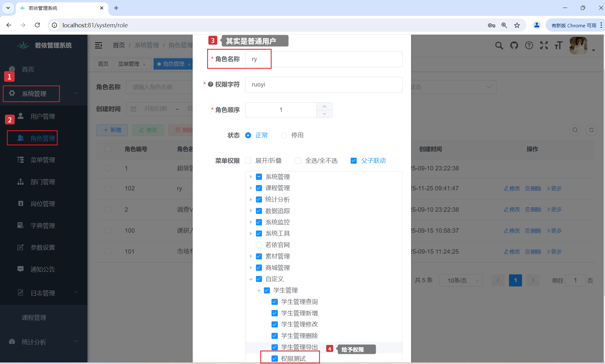Refresh the role table

click(591, 130)
